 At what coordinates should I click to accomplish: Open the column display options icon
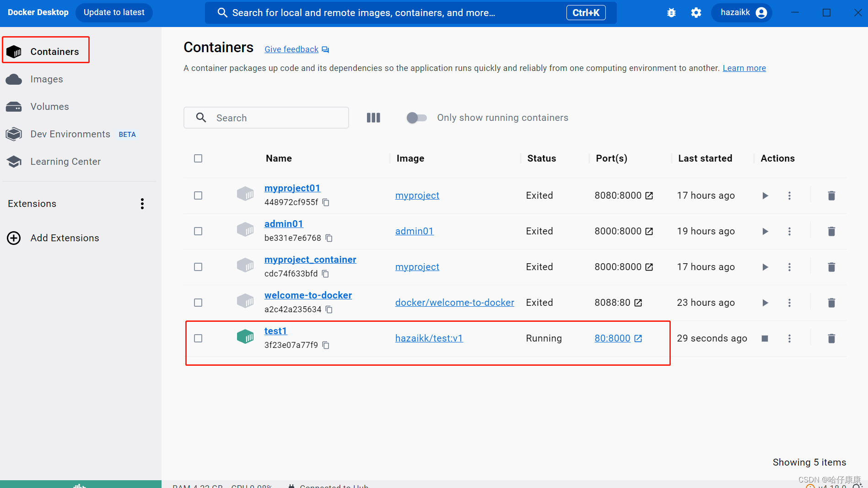[x=373, y=118]
